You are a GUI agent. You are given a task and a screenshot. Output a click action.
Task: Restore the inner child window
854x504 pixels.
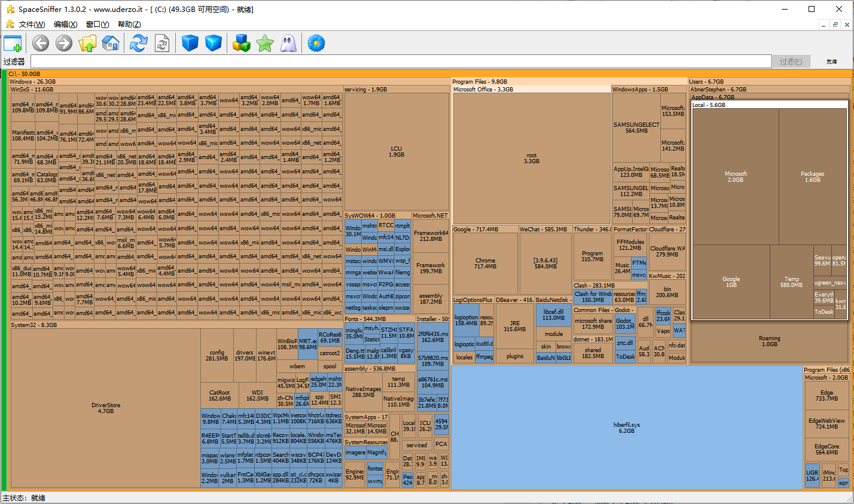tap(835, 25)
